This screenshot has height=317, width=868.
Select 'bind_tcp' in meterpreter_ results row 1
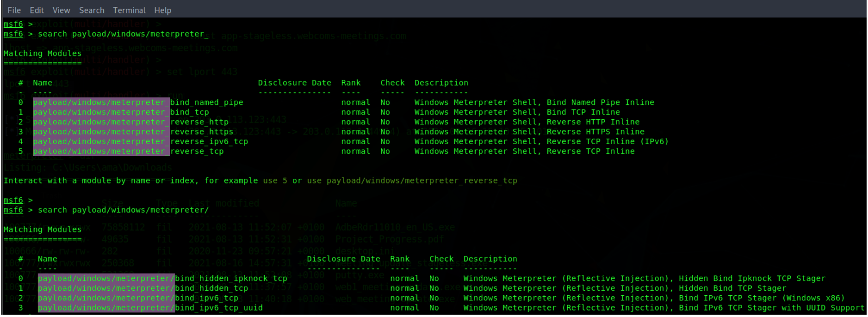190,112
